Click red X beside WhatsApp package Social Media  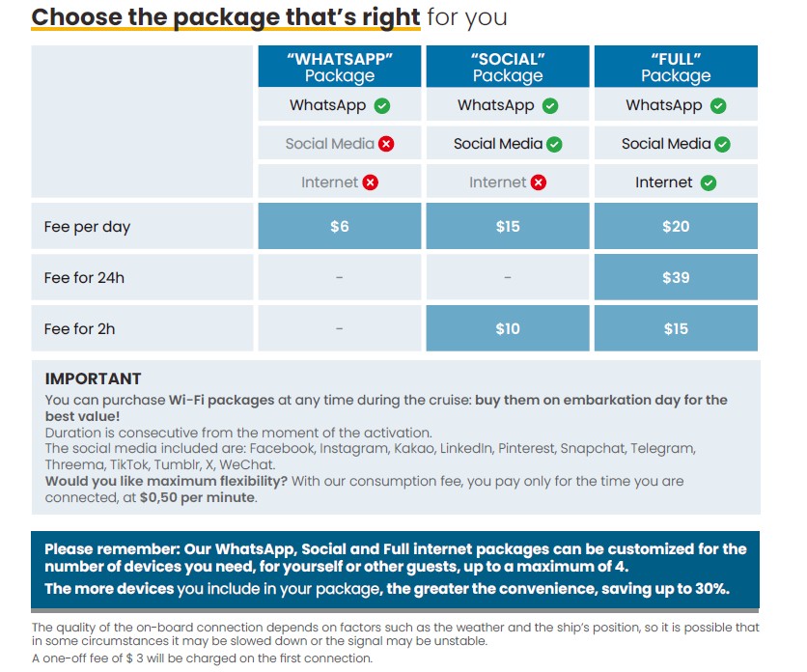tap(386, 144)
